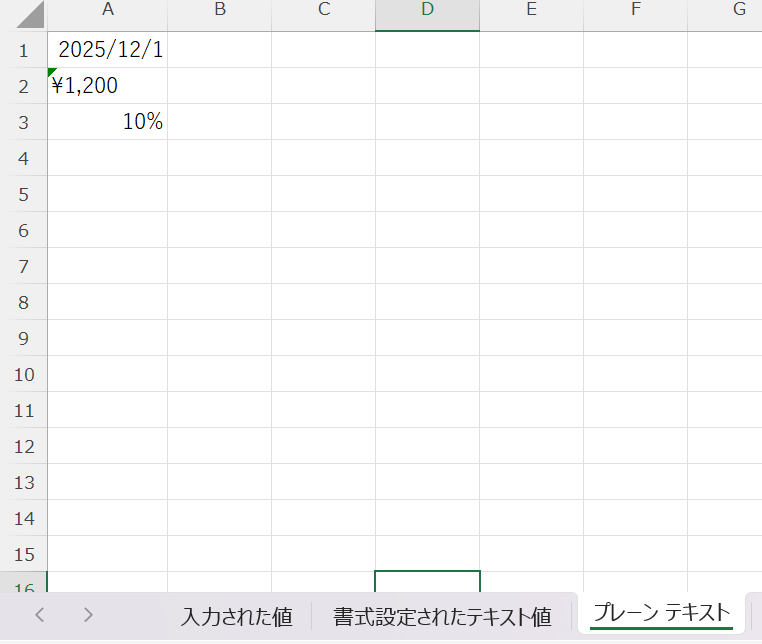Select row 8 by its header
Screen dimensions: 762x644
click(23, 302)
